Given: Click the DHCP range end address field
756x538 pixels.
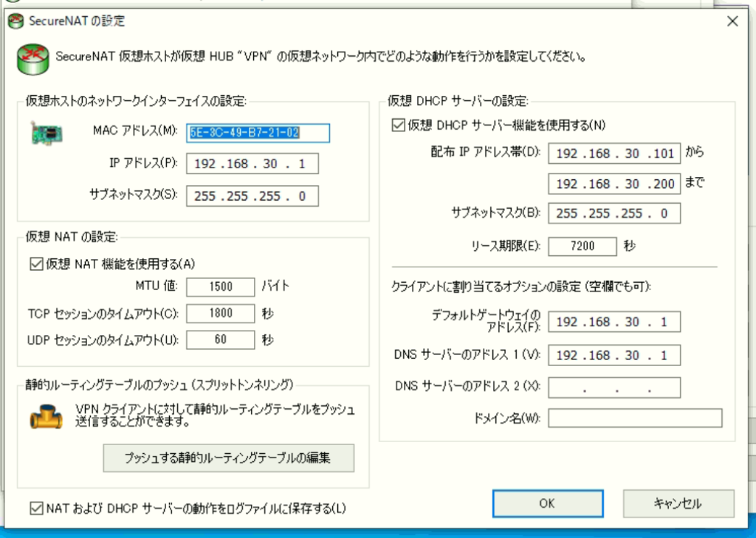Looking at the screenshot, I should coord(614,184).
